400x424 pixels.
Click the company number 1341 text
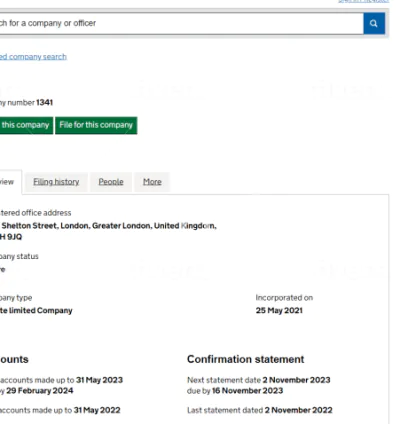pyautogui.click(x=45, y=102)
